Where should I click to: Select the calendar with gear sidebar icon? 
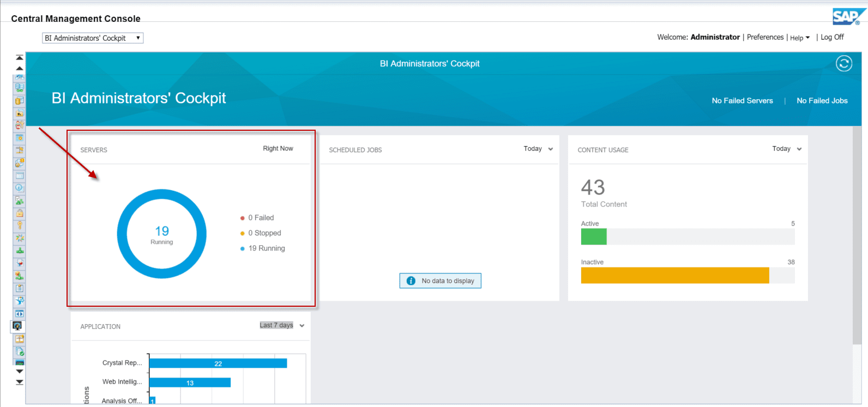pyautogui.click(x=20, y=138)
